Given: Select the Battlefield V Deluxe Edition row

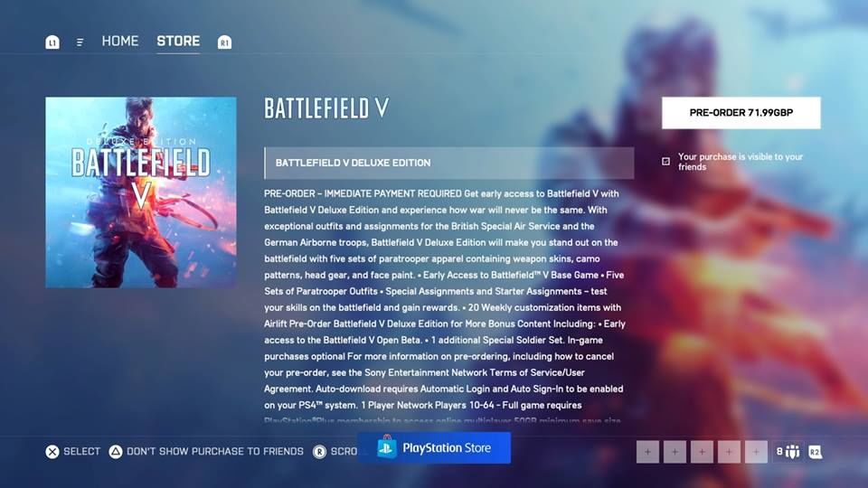Looking at the screenshot, I should click(x=449, y=164).
